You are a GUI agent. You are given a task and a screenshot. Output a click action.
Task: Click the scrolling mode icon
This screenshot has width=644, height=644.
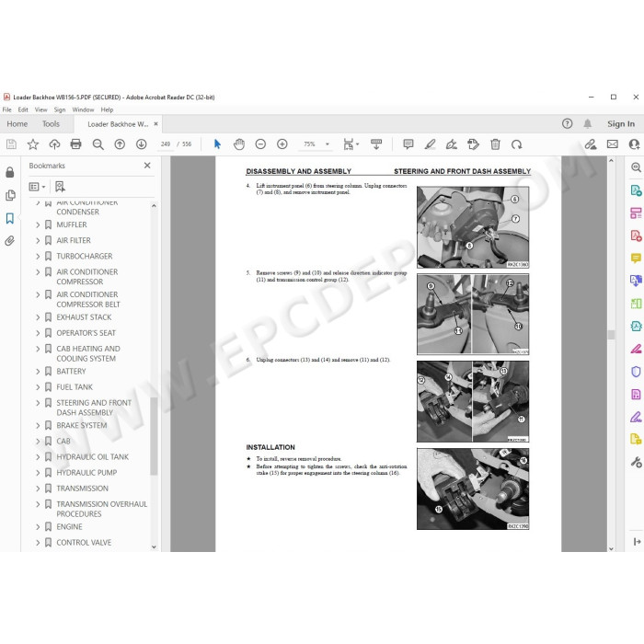pyautogui.click(x=376, y=144)
